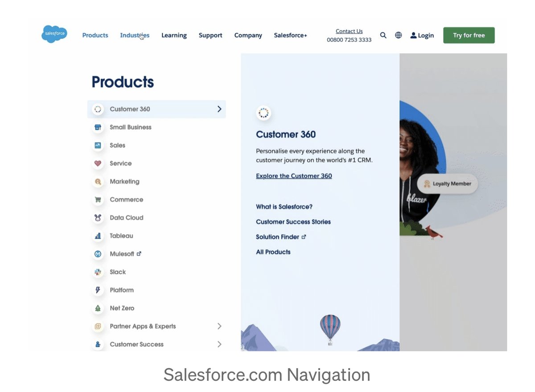535x392 pixels.
Task: Select the Tableau bar chart icon
Action: 98,236
